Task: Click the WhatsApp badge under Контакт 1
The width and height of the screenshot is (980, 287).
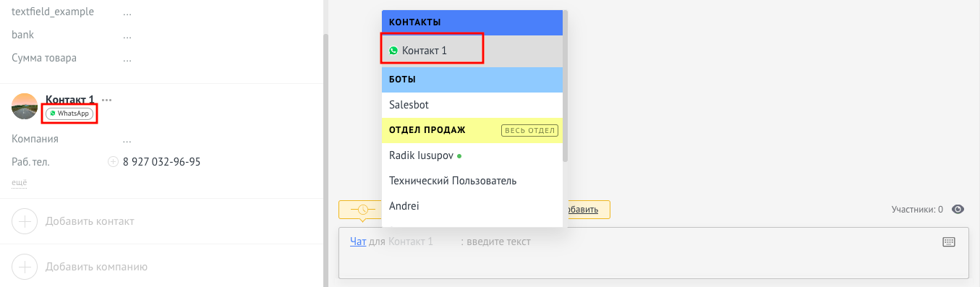Action: (x=70, y=113)
